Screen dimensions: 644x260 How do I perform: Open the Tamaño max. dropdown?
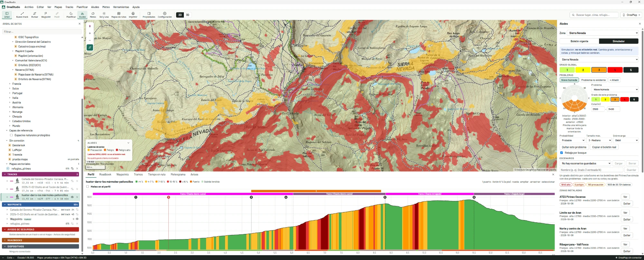point(599,140)
